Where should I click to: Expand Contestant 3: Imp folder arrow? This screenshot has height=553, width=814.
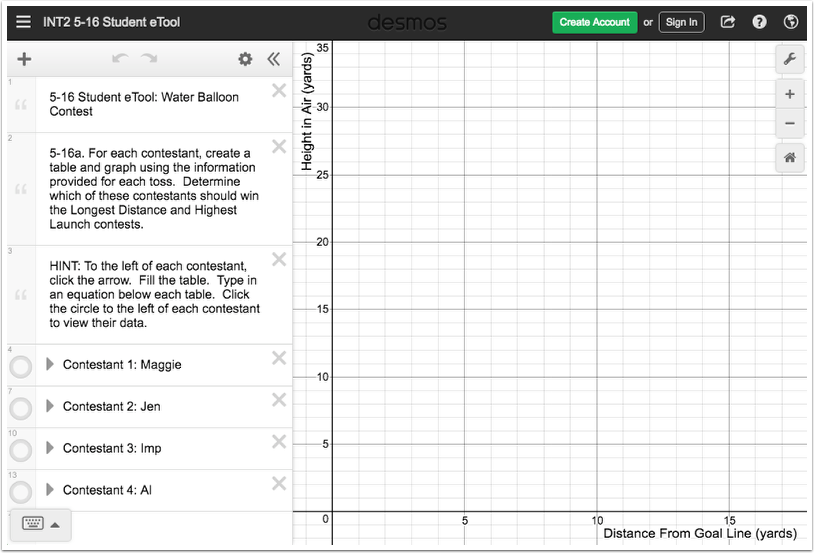50,448
